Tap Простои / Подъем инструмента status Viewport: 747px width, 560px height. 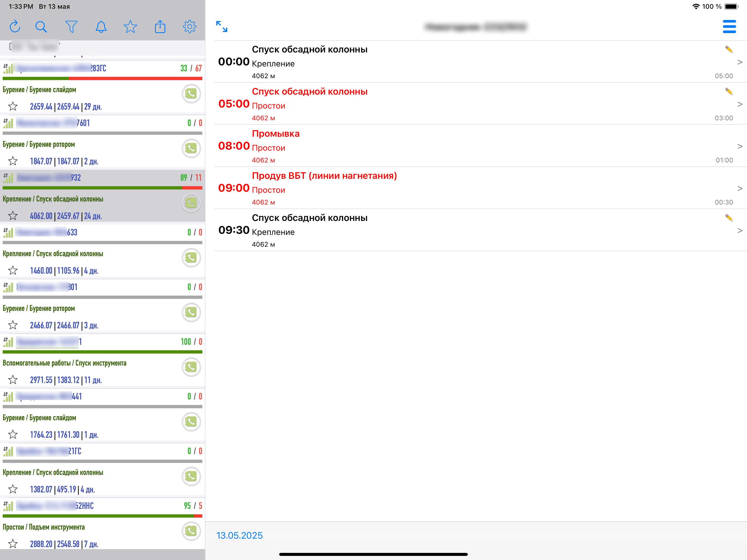tap(43, 527)
